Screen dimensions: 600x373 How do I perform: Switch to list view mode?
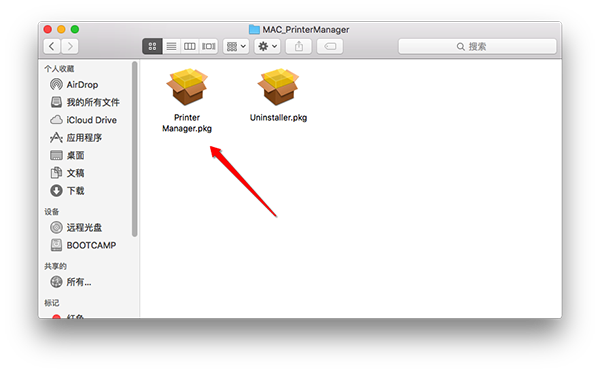click(171, 46)
